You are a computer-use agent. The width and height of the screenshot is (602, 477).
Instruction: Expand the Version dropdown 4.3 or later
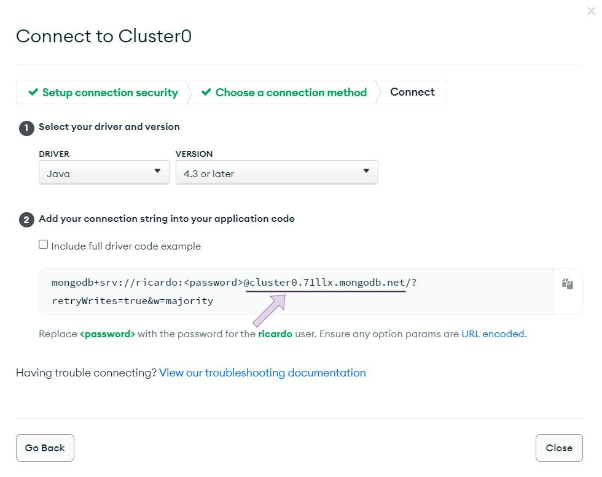coord(276,173)
